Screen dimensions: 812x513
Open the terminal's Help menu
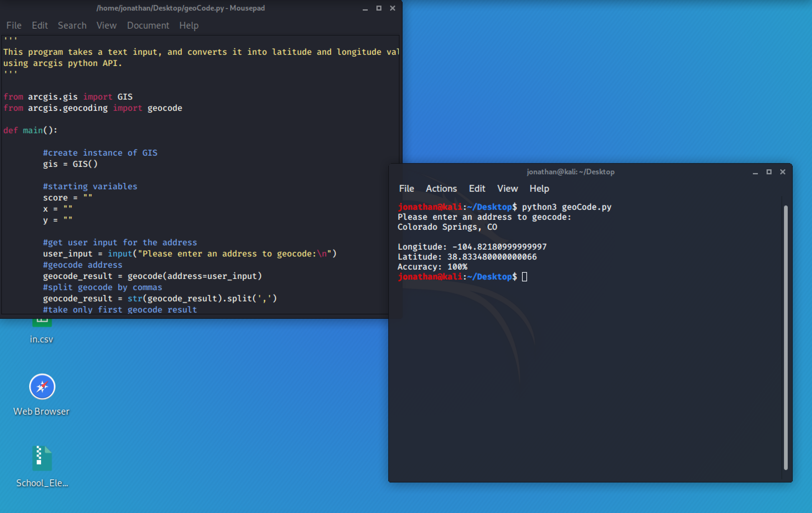(x=539, y=188)
